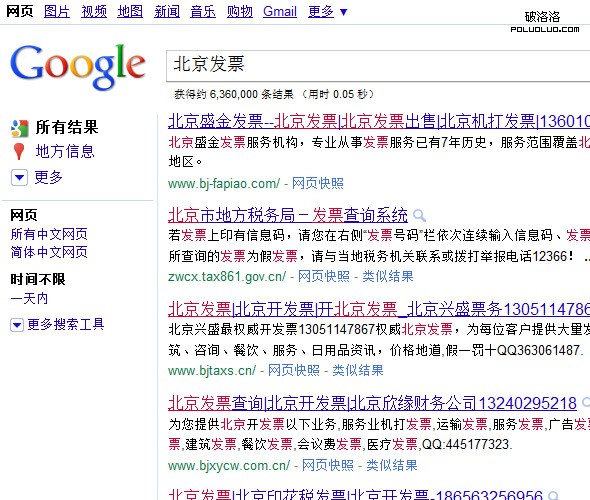
Task: Expand the 更多搜索工具 arrow
Action: click(17, 325)
